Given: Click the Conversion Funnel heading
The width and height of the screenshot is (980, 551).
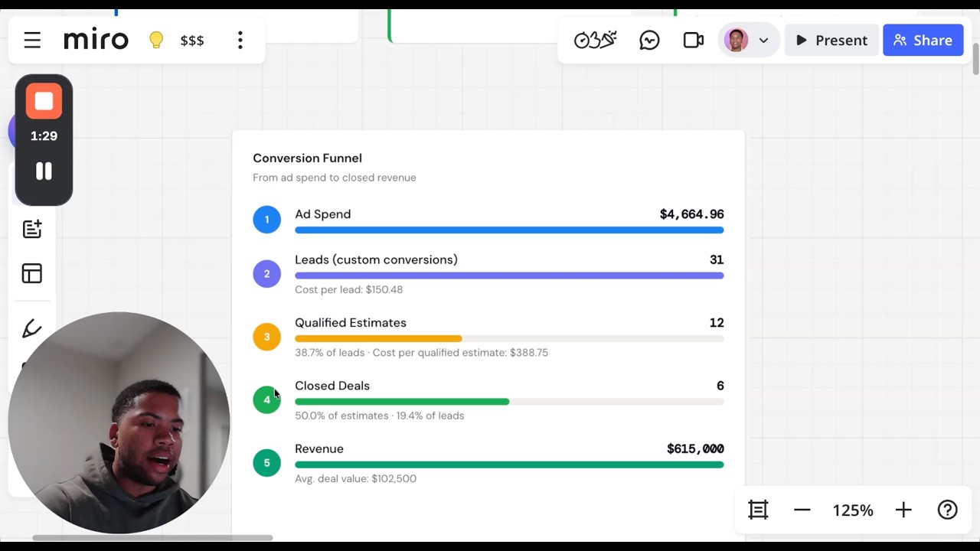Looking at the screenshot, I should (308, 158).
